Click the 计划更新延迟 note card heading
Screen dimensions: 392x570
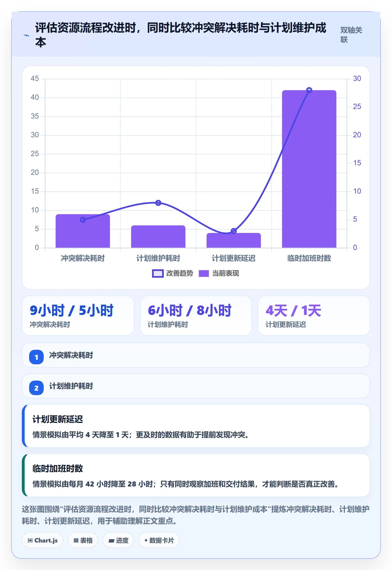coord(58,419)
